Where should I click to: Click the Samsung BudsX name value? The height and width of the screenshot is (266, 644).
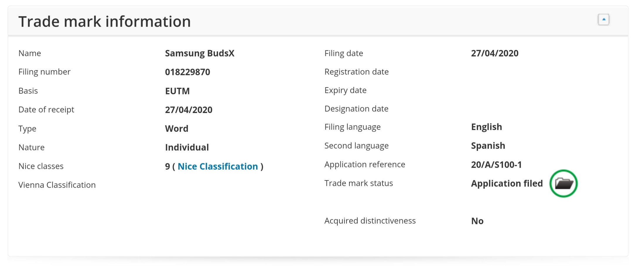coord(199,53)
